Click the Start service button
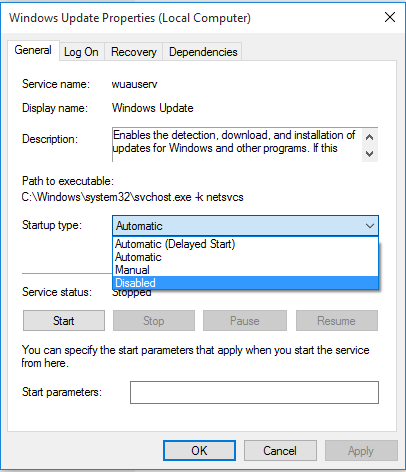This screenshot has height=472, width=406. pos(64,321)
